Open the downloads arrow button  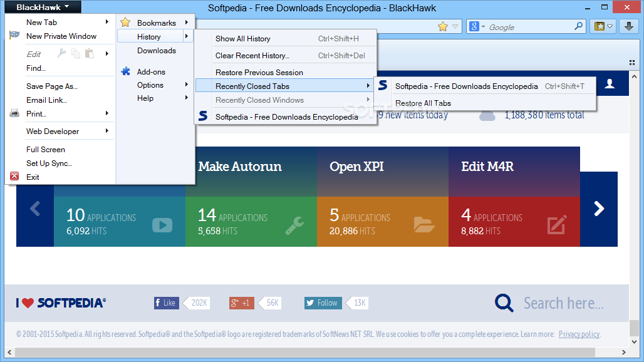629,27
